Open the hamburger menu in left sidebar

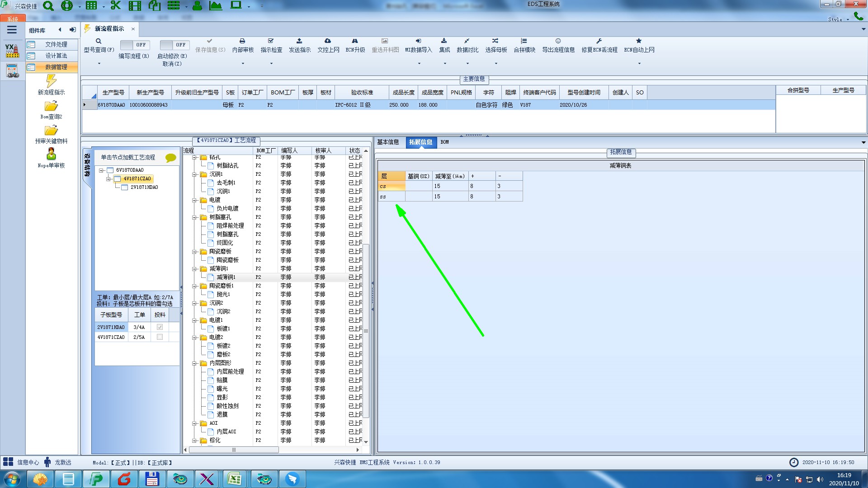tap(12, 30)
